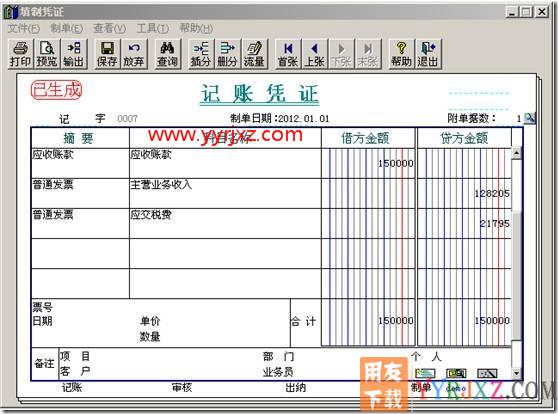Open 查询 search with binoculars icon

(167, 54)
